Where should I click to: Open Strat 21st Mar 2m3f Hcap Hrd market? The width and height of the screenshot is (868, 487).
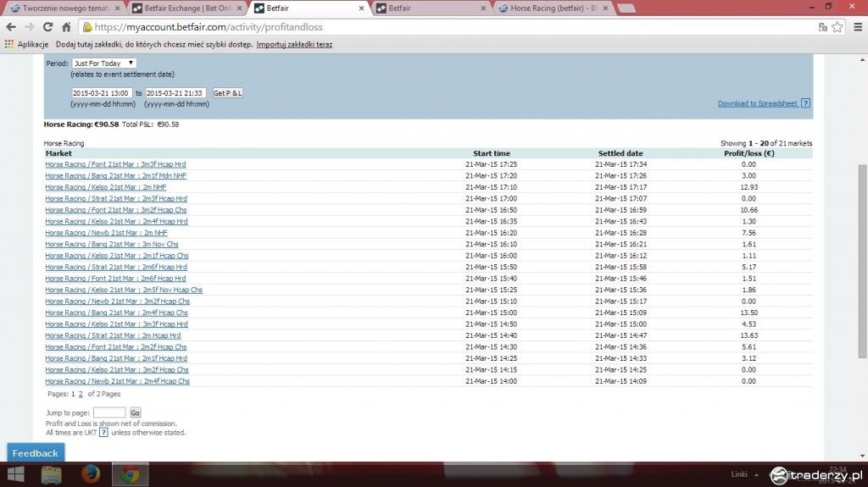coord(116,199)
